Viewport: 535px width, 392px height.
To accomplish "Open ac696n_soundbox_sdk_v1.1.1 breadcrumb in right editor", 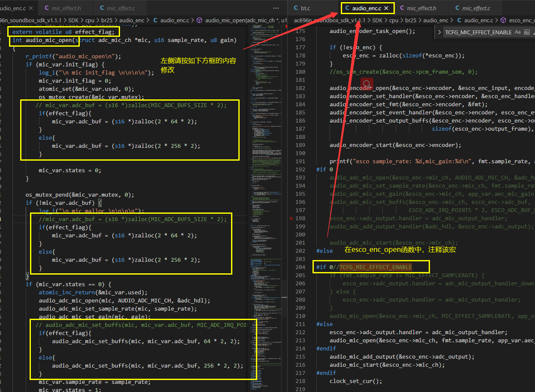I will [330, 20].
